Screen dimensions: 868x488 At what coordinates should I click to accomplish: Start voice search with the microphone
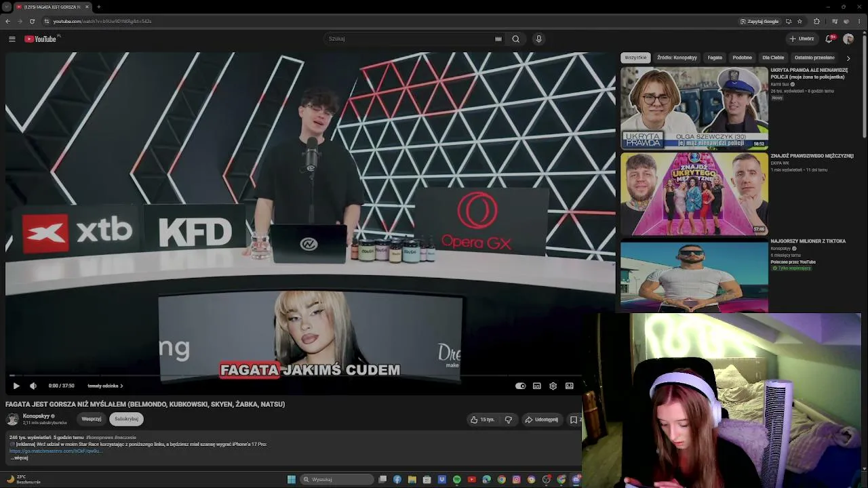coord(539,39)
